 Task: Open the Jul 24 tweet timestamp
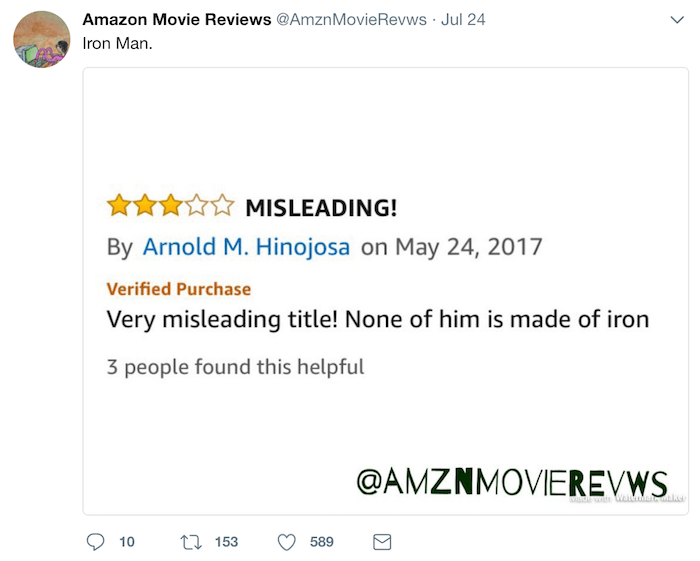click(x=463, y=20)
